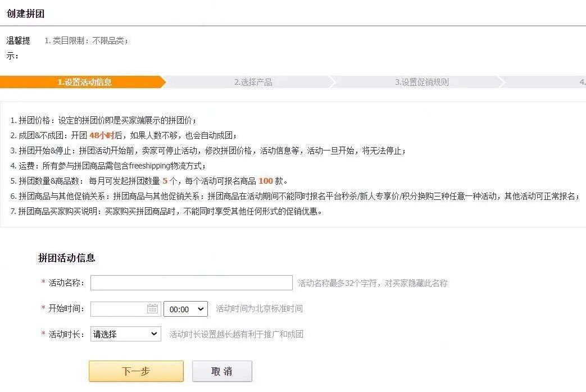
Task: Click inside the 活动名称 text input
Action: pos(191,283)
